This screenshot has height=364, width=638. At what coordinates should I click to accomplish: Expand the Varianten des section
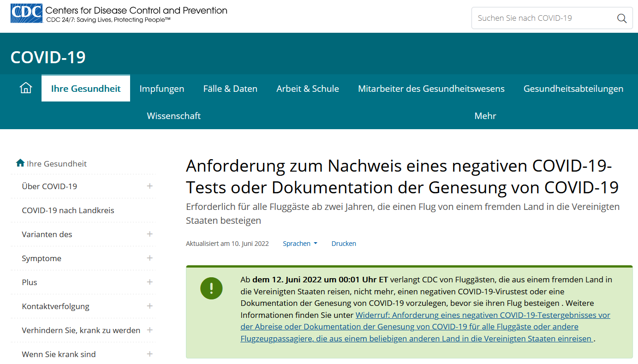(x=149, y=234)
